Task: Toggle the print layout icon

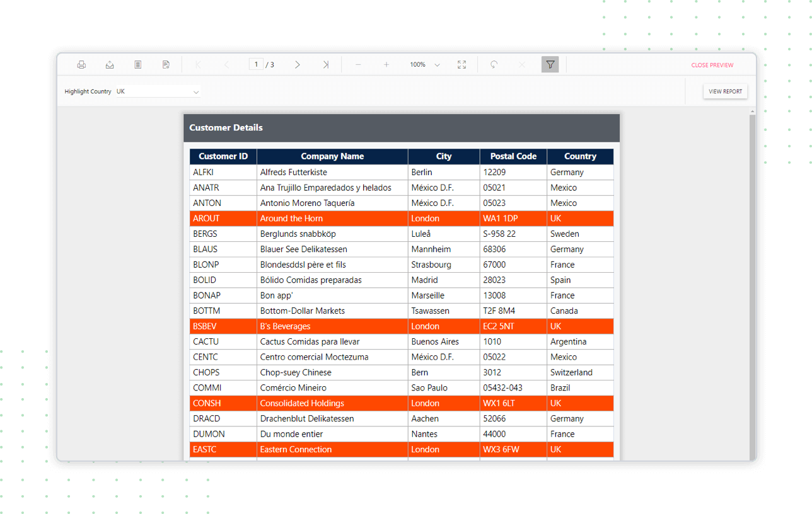Action: click(137, 65)
